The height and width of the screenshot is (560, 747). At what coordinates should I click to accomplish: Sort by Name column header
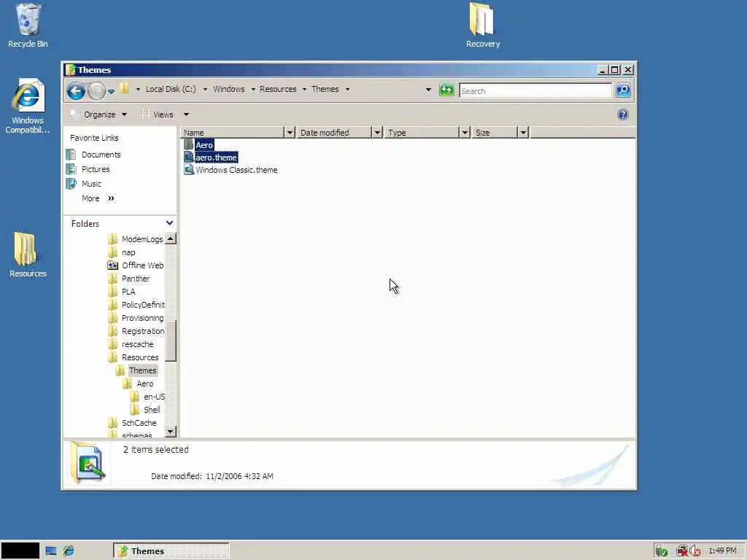232,133
